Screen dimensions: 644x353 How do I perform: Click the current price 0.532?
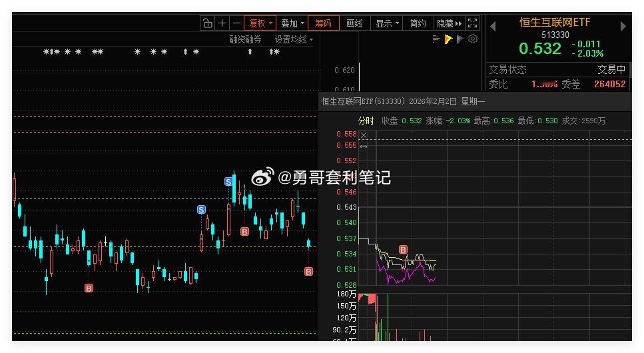point(540,49)
